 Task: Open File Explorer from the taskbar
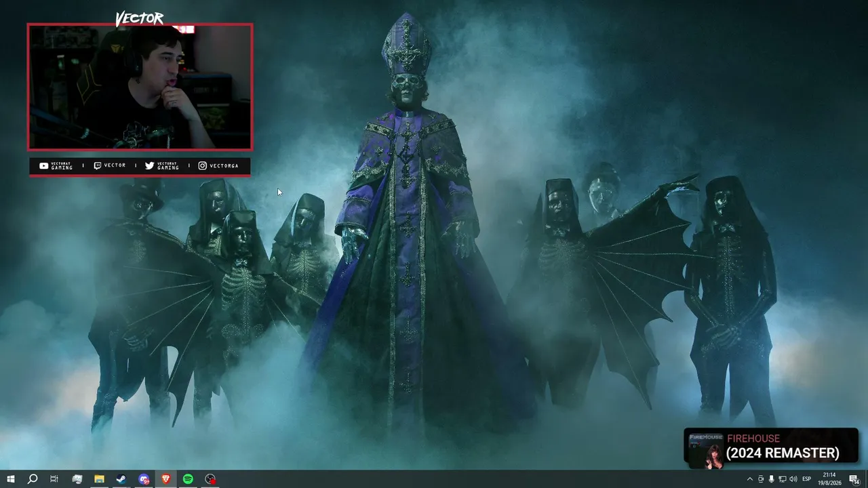99,479
